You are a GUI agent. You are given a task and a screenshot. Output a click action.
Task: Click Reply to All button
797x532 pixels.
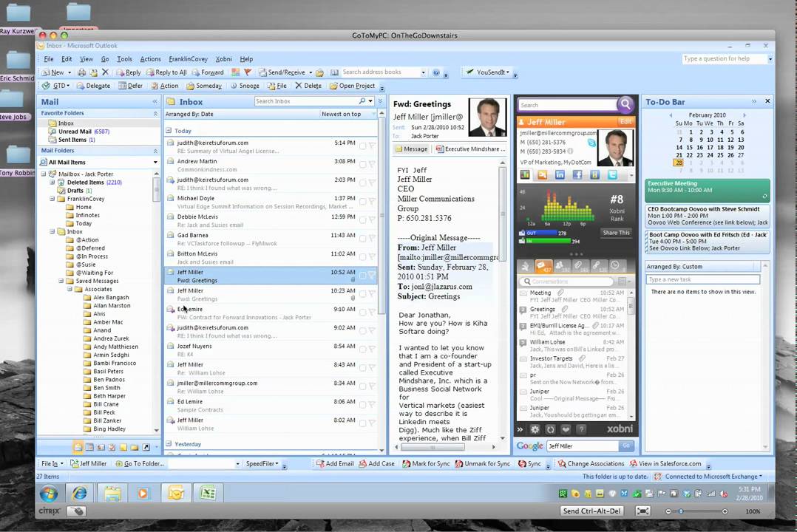tap(166, 72)
